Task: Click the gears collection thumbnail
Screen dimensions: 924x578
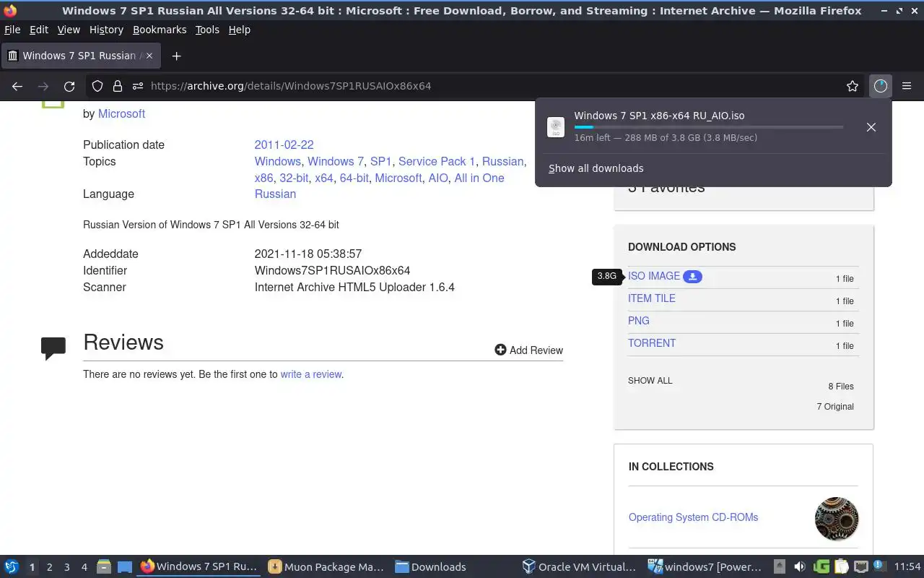Action: pos(837,518)
